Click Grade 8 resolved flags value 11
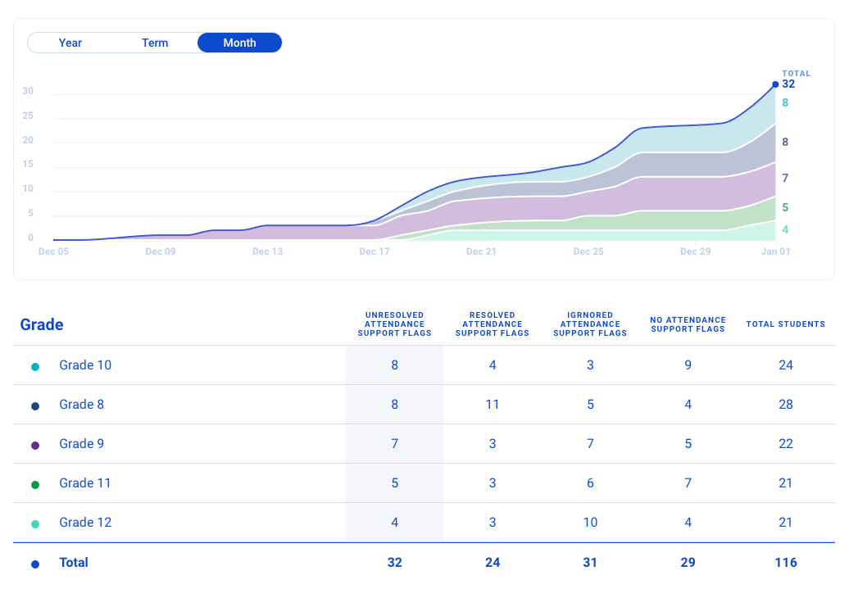The image size is (849, 616). 493,405
